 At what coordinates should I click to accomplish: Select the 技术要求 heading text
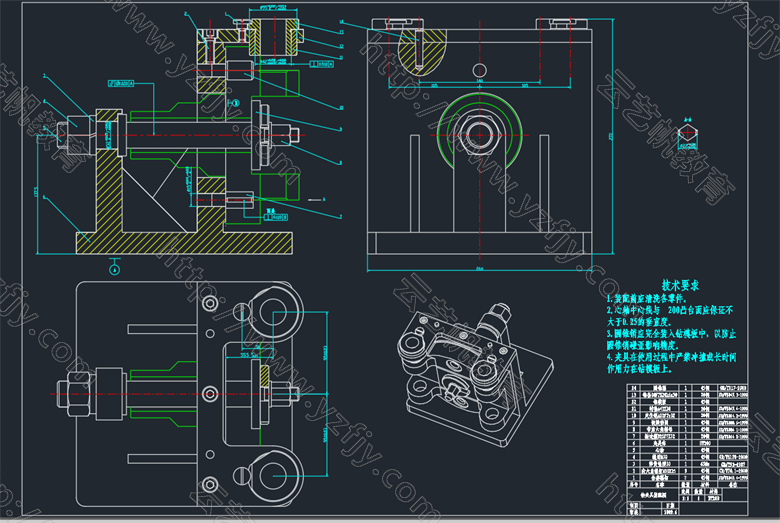pos(680,286)
